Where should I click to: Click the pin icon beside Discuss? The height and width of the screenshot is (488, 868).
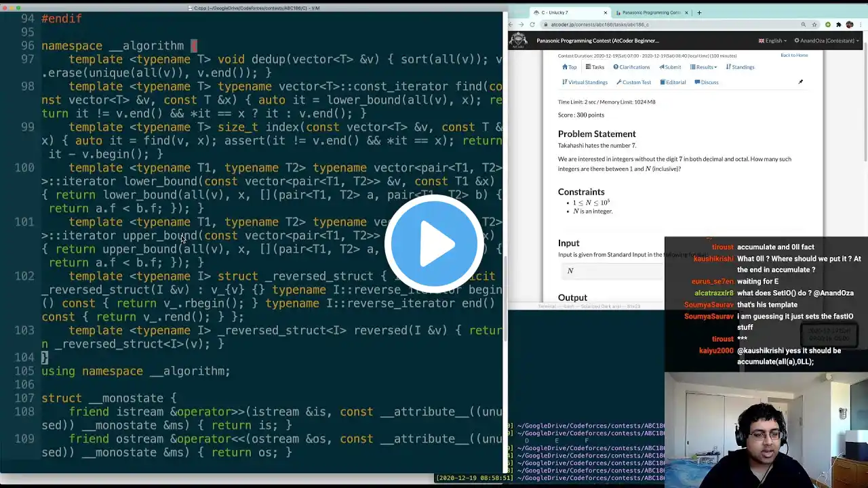click(x=800, y=82)
